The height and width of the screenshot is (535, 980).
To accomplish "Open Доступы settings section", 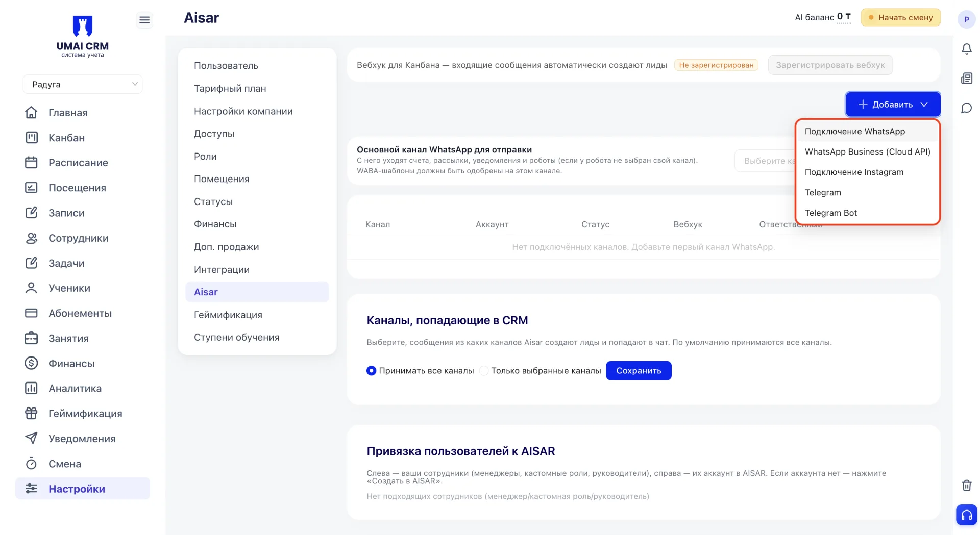I will click(257, 134).
